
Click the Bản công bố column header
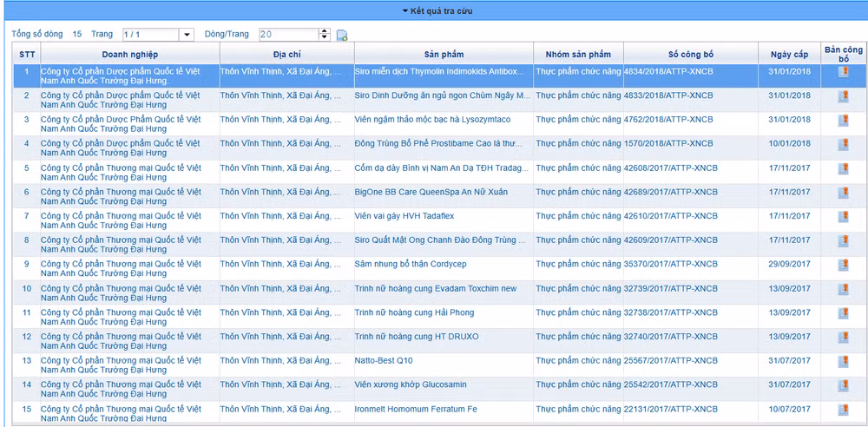843,55
